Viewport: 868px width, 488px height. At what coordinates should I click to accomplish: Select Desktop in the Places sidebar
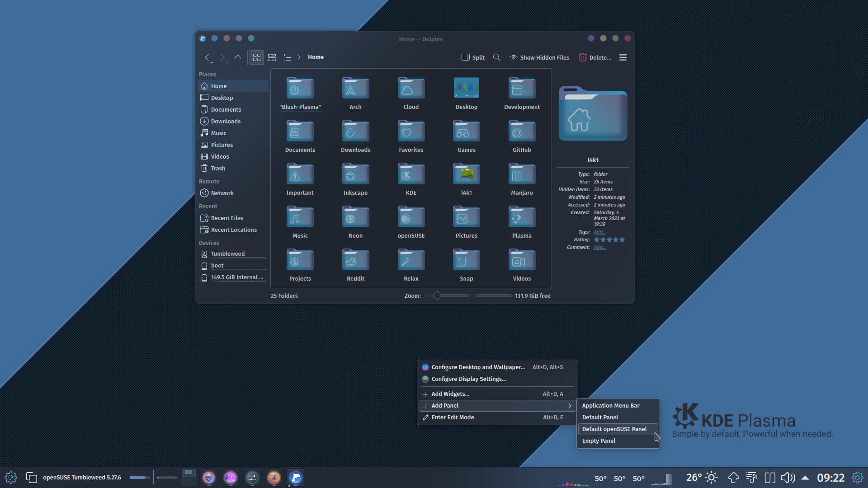(x=233, y=98)
